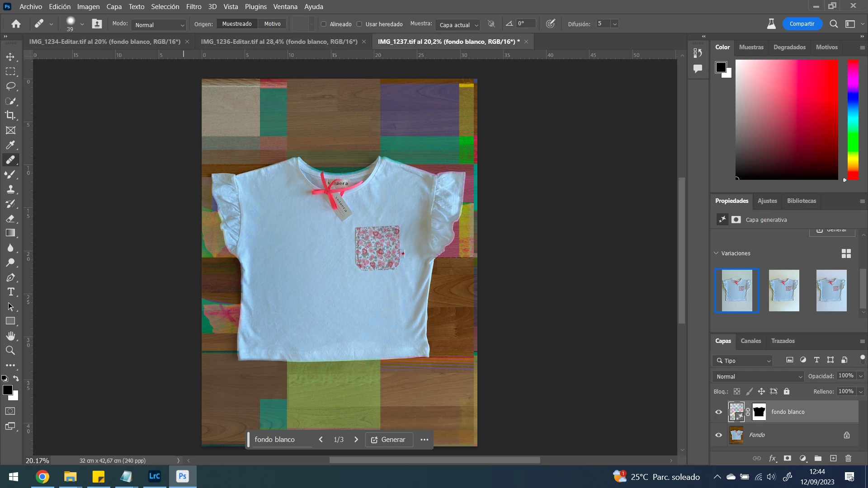Open the Filtro menu
Image resolution: width=868 pixels, height=488 pixels.
(x=193, y=6)
